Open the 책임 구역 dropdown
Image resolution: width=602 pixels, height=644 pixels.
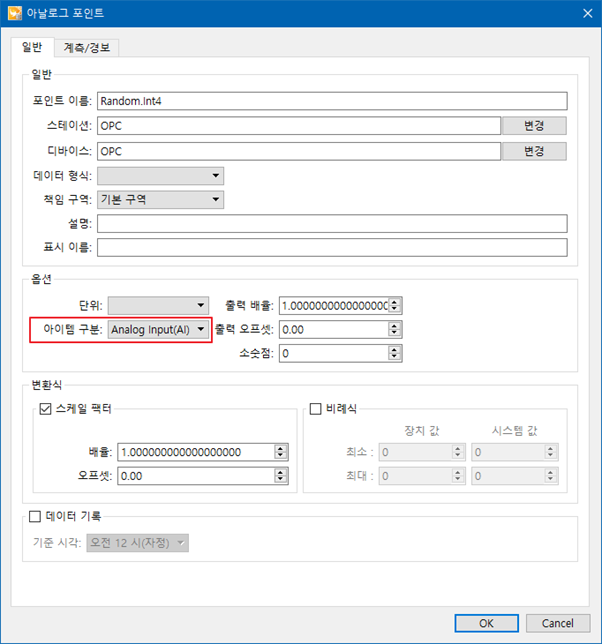161,200
